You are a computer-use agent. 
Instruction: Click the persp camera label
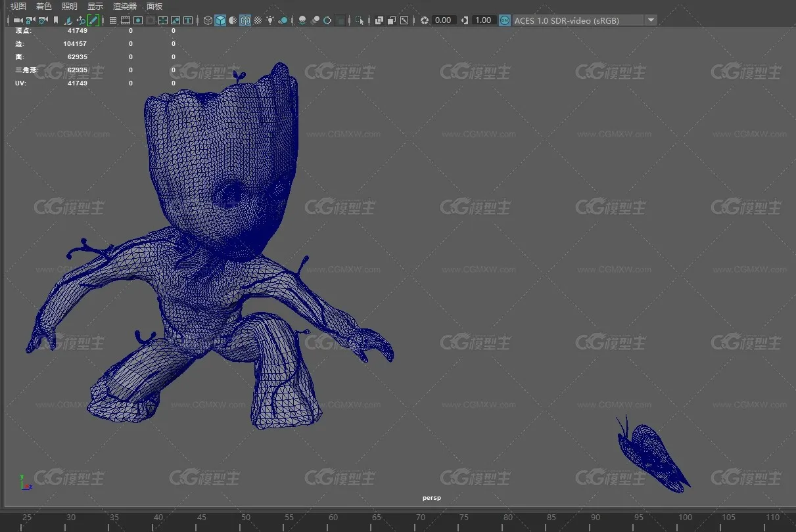pos(432,498)
